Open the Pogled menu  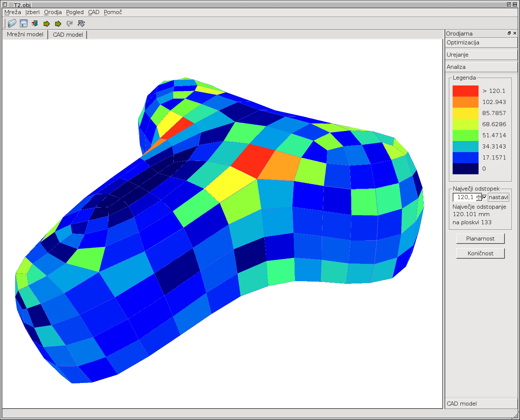click(75, 12)
